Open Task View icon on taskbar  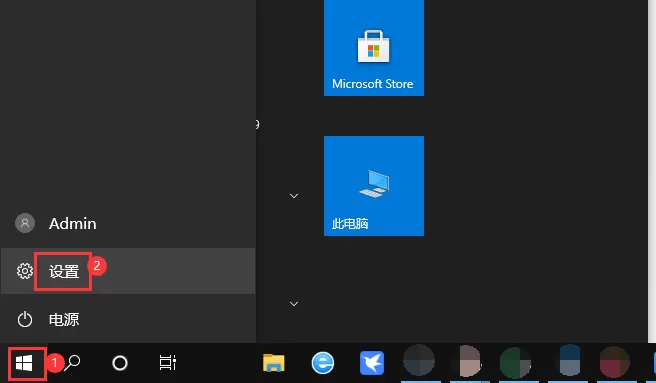(168, 363)
